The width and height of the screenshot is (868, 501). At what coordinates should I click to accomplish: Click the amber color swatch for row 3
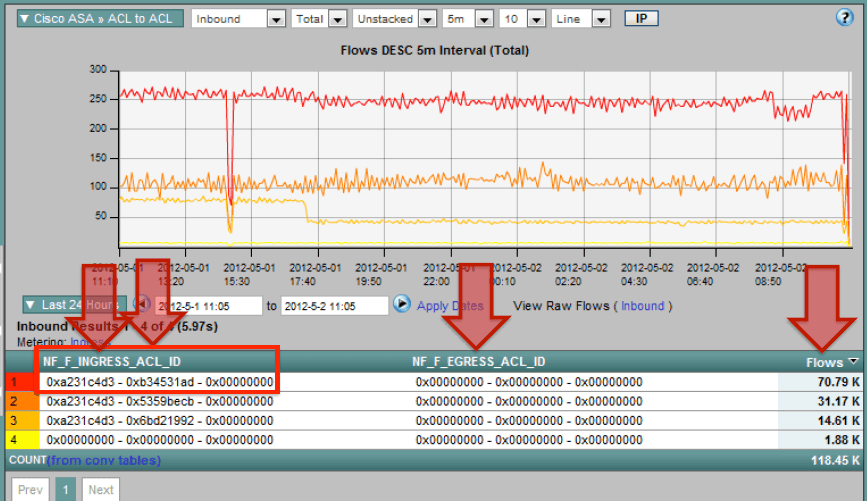pos(22,421)
